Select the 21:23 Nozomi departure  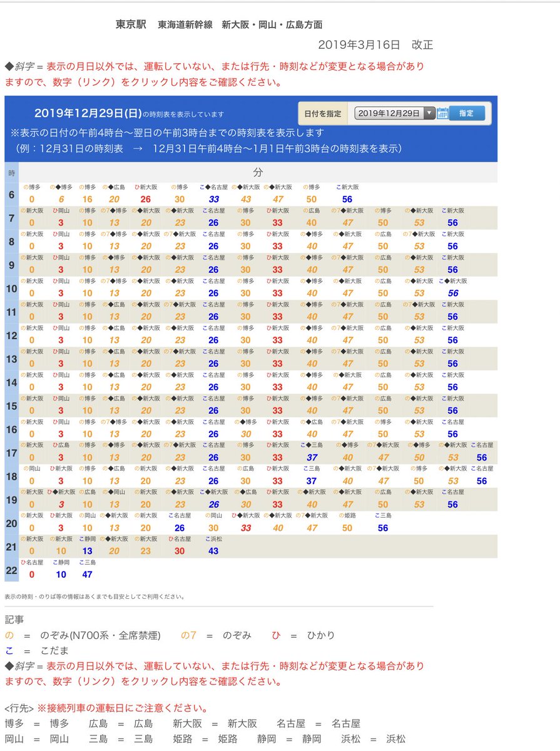point(146,551)
